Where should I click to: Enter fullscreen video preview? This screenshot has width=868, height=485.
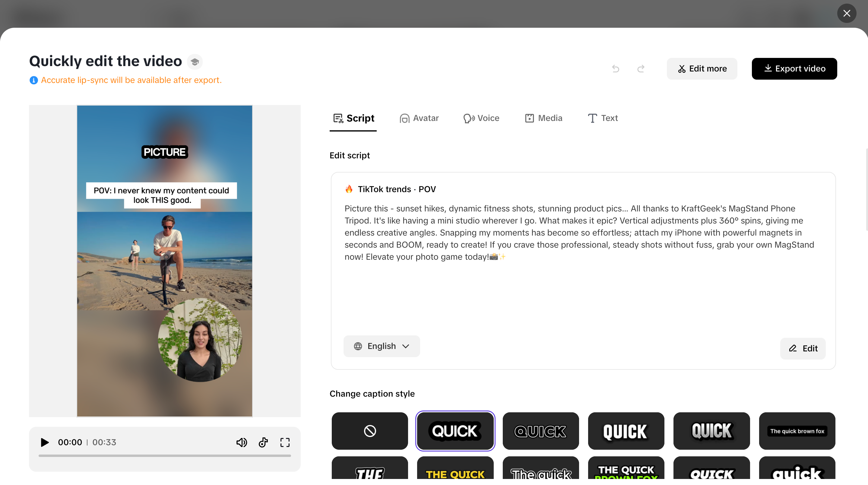(285, 442)
